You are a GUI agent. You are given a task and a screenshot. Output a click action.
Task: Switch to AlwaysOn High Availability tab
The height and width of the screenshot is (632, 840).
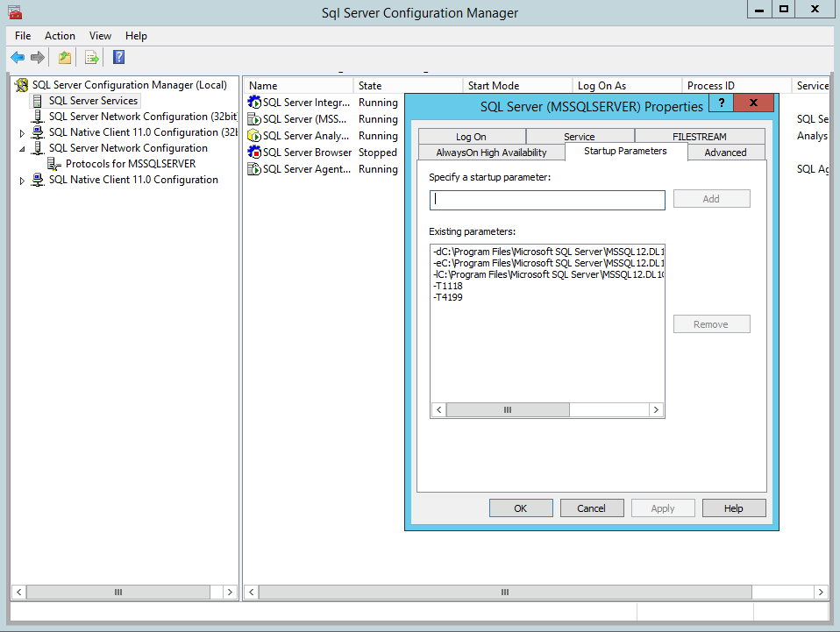pos(491,153)
